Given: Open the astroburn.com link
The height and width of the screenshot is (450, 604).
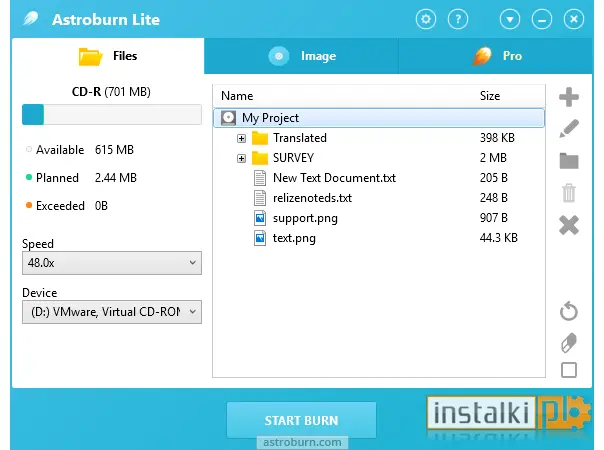Looking at the screenshot, I should coord(302,442).
